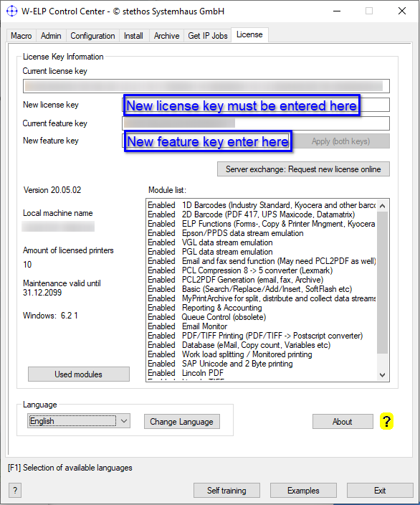Select PCL2PDF Generation module row
The height and width of the screenshot is (505, 420).
262,280
